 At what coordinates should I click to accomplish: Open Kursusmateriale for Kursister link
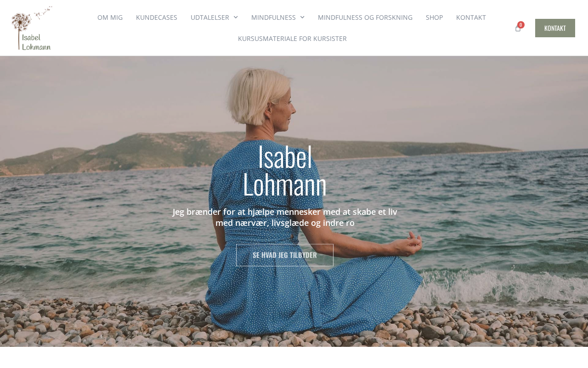292,39
